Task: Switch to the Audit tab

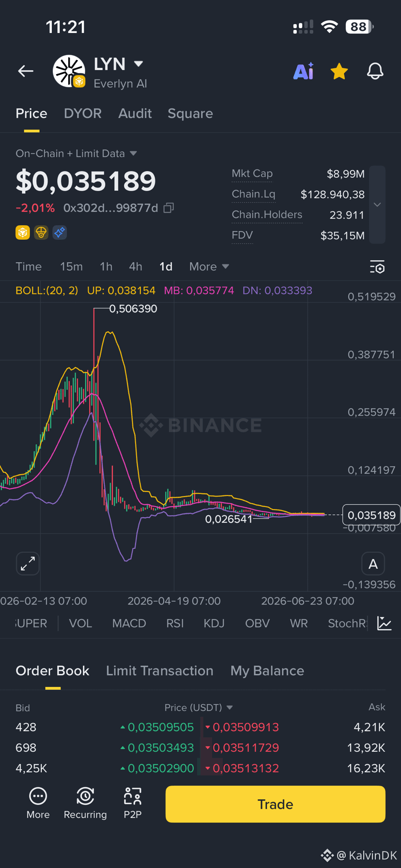Action: tap(135, 113)
